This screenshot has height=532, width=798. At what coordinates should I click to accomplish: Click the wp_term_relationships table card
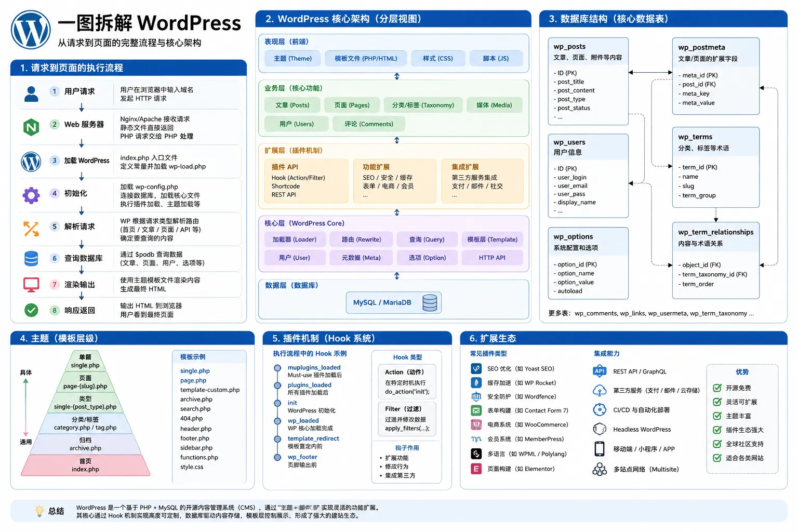[x=715, y=260]
